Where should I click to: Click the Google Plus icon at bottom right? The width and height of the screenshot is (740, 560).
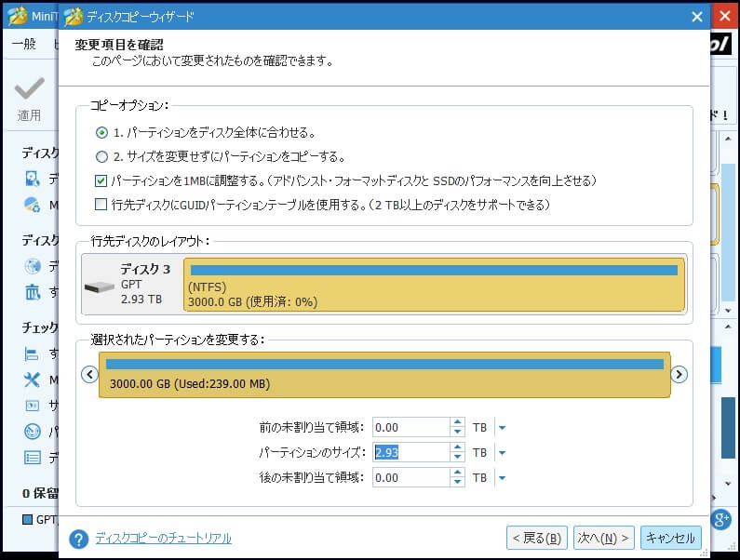pos(721,520)
